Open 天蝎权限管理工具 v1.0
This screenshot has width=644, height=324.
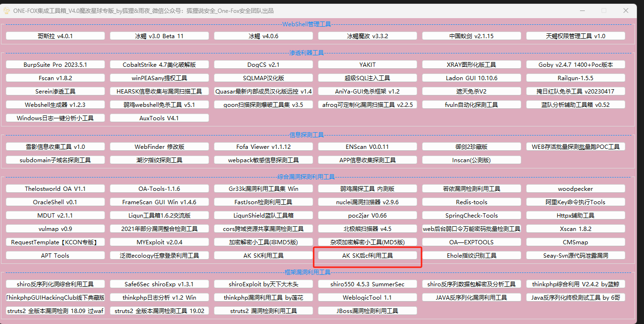click(576, 36)
